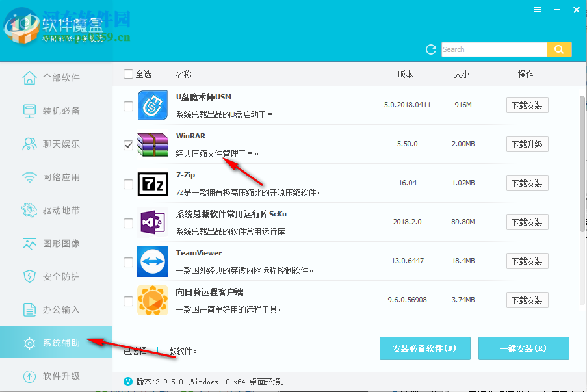The image size is (587, 392).
Task: Click the version V icon in status bar
Action: (128, 382)
